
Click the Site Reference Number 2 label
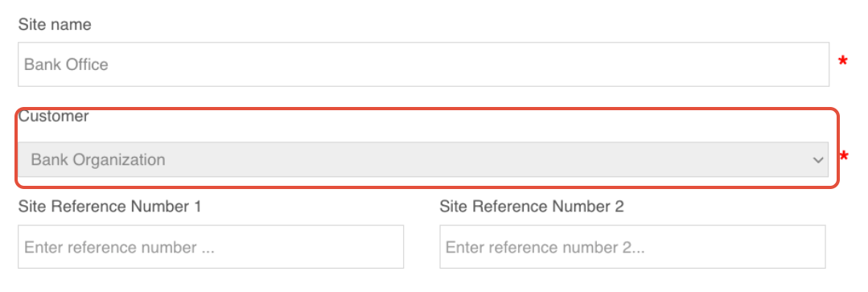[532, 207]
